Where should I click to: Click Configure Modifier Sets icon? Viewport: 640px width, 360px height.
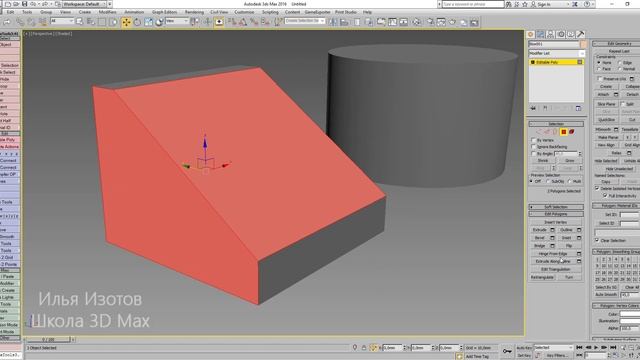point(578,108)
